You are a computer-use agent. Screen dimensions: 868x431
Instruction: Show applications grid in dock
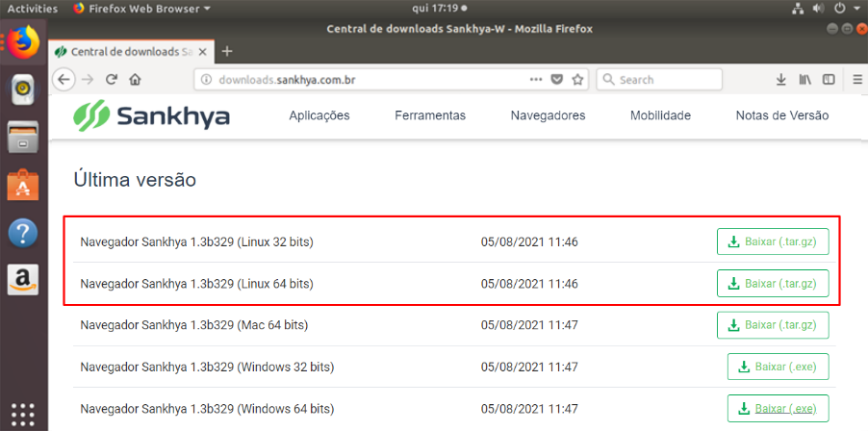23,414
